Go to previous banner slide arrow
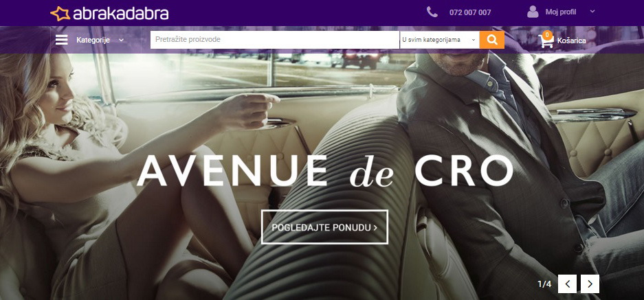644x300 pixels. click(x=567, y=284)
